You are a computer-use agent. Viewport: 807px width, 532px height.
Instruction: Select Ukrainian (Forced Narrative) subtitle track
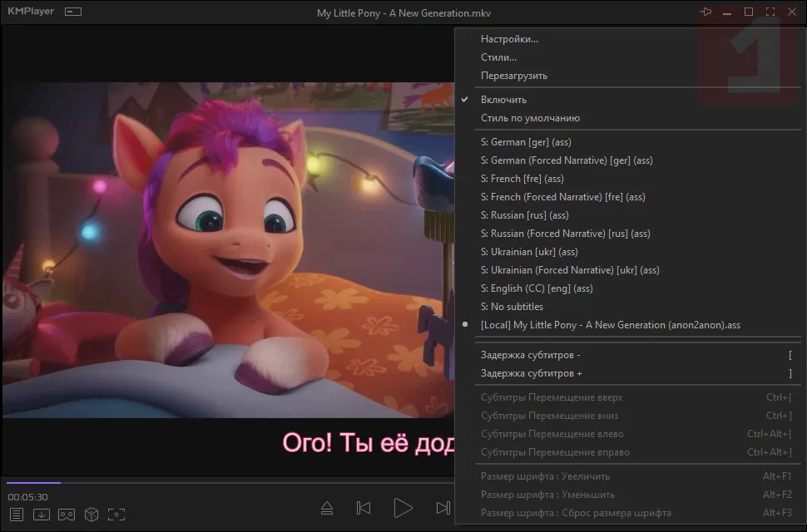(x=628, y=270)
